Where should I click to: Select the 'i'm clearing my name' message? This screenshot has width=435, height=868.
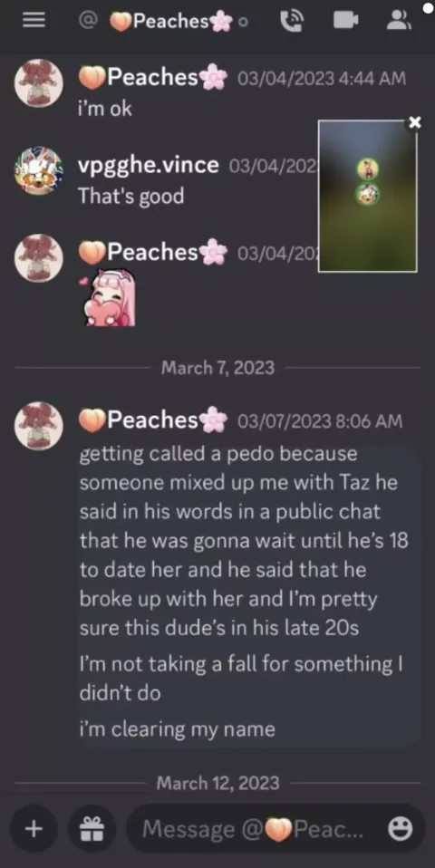177,728
